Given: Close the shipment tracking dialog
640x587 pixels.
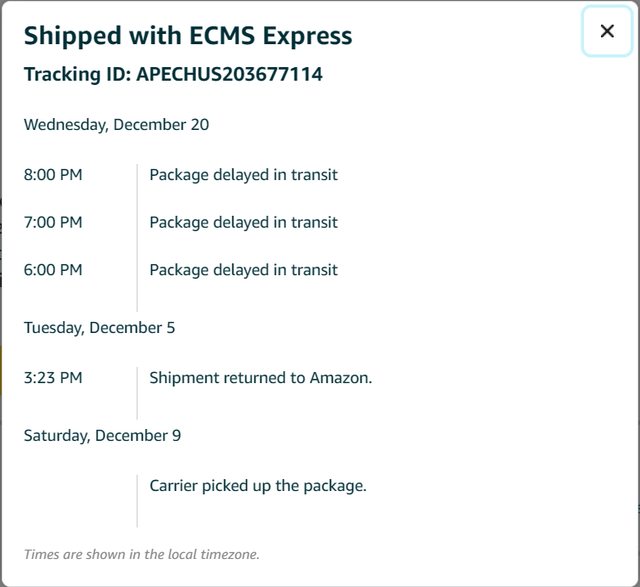Looking at the screenshot, I should pyautogui.click(x=607, y=31).
